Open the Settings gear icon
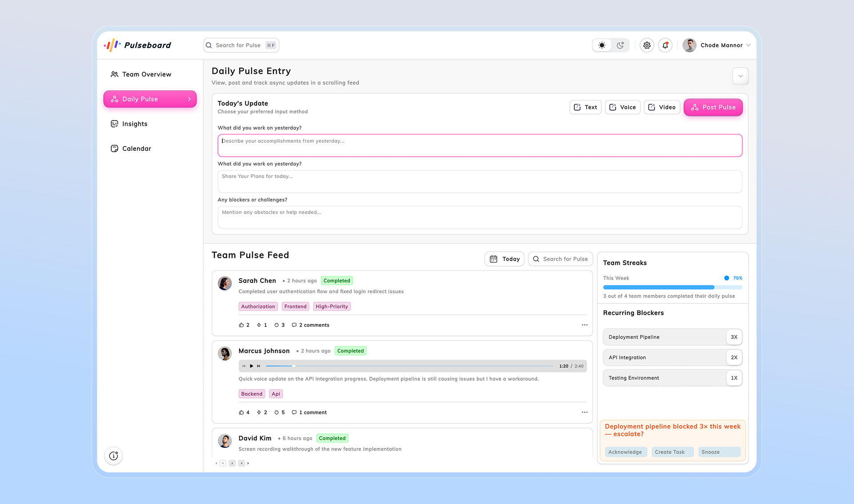854x504 pixels. click(647, 45)
